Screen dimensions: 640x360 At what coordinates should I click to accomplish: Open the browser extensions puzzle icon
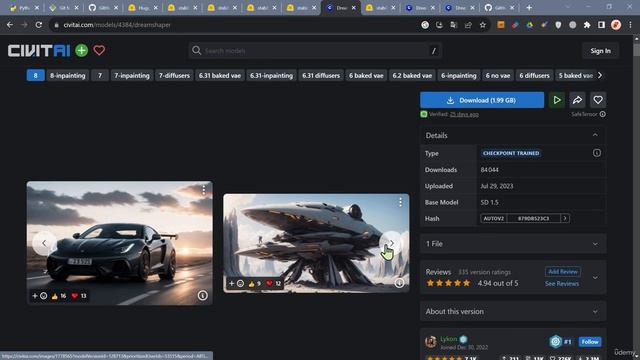click(x=587, y=25)
